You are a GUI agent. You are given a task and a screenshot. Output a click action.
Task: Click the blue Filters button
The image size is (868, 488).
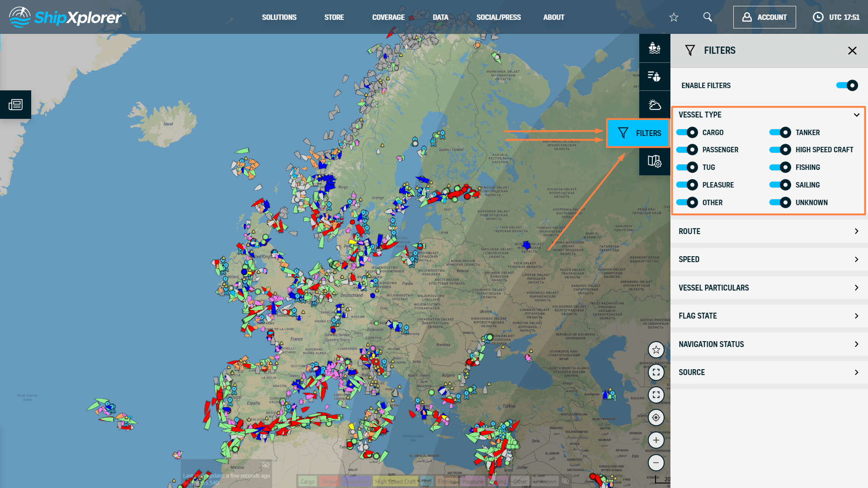(638, 133)
